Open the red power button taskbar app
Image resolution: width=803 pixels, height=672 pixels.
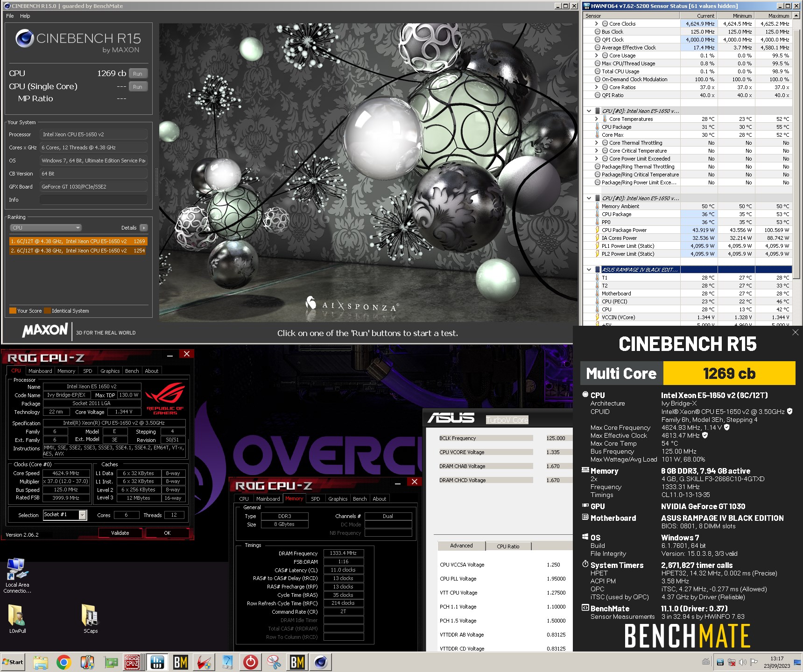point(251,662)
